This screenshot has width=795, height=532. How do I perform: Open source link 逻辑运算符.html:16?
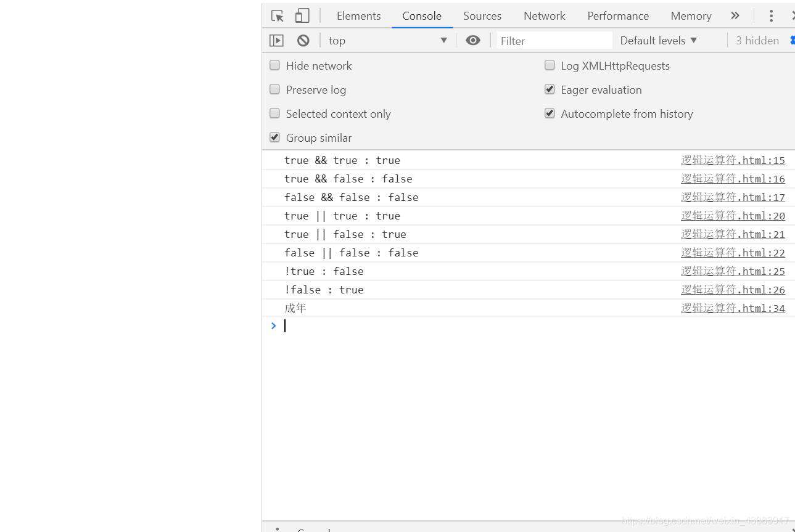733,179
